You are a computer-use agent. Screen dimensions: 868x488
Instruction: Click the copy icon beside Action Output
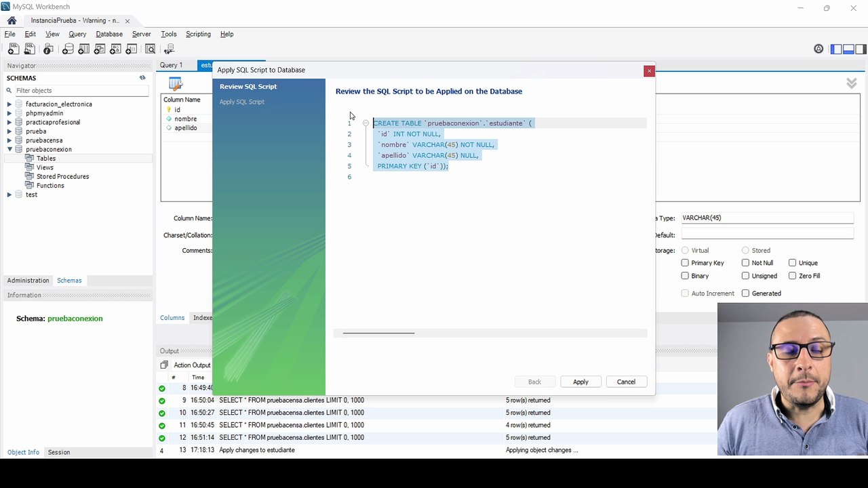[164, 365]
